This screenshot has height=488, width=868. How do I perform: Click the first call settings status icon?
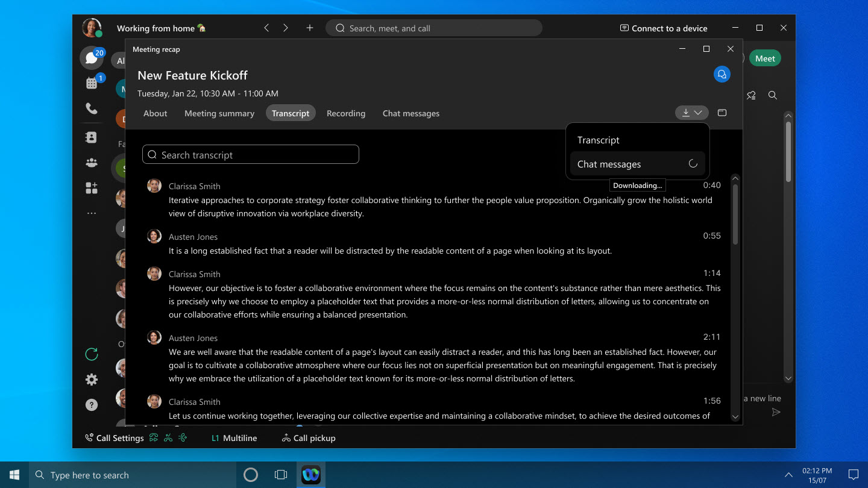(x=154, y=438)
